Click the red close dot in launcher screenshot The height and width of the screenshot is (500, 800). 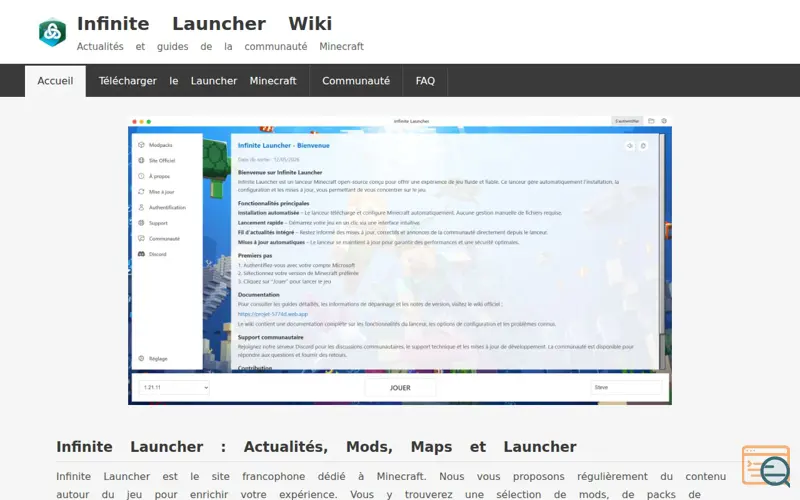135,121
